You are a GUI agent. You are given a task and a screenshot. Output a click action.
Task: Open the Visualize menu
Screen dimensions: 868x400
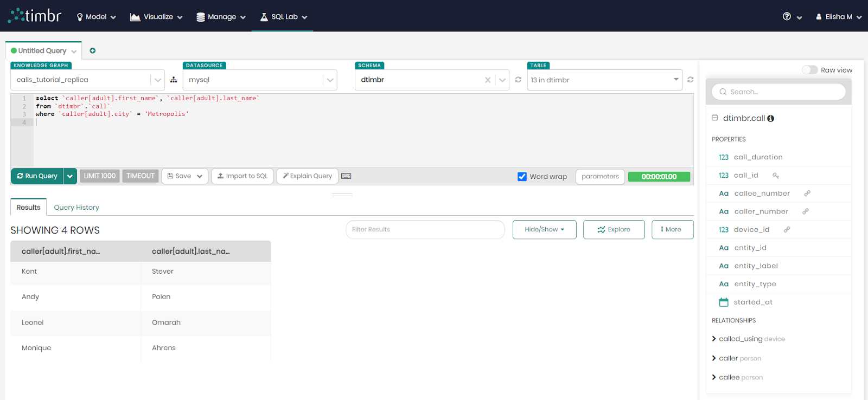[156, 17]
